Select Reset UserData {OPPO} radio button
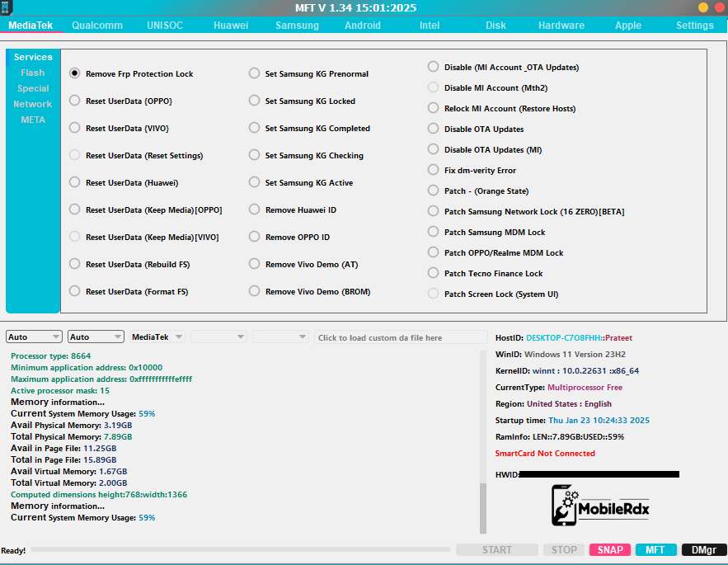 click(75, 101)
